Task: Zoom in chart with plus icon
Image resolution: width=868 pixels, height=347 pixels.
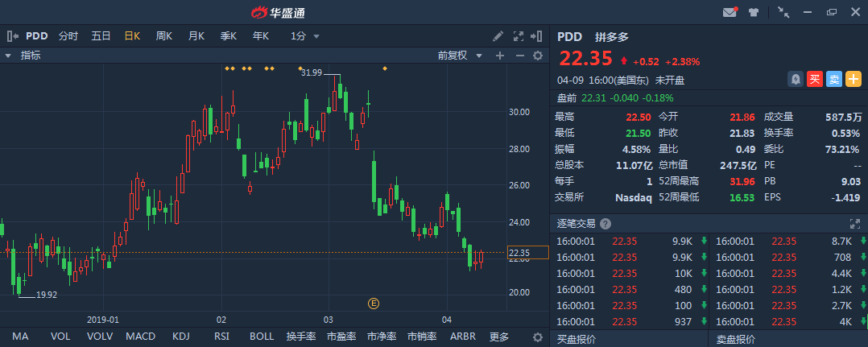Action: coord(499,56)
